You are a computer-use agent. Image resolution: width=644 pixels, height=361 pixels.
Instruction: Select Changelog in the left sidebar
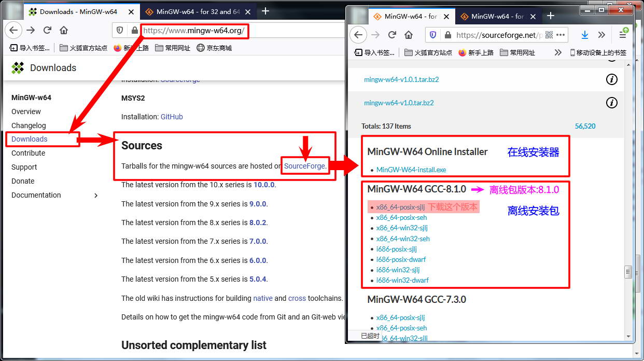(29, 126)
